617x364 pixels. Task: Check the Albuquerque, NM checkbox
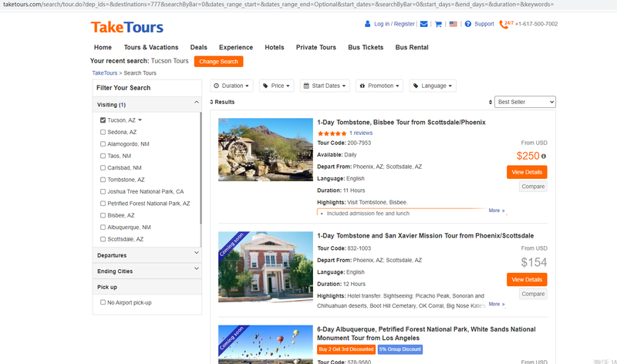103,227
